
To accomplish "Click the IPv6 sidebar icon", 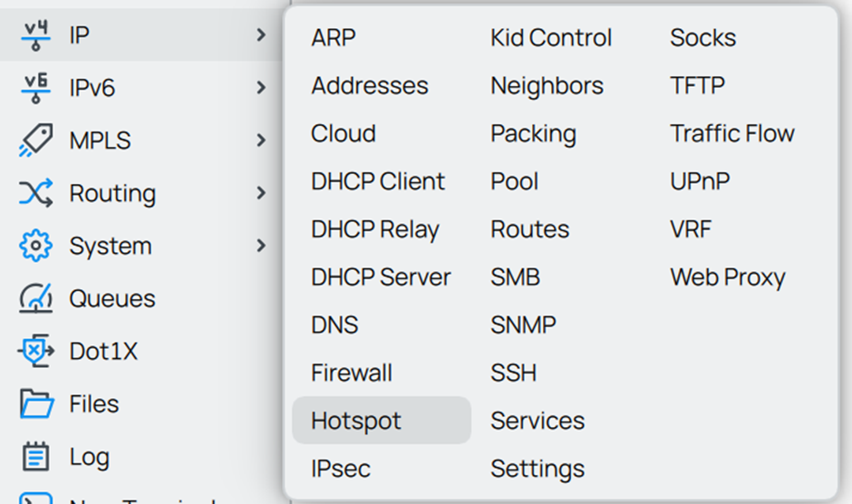I will coord(36,88).
